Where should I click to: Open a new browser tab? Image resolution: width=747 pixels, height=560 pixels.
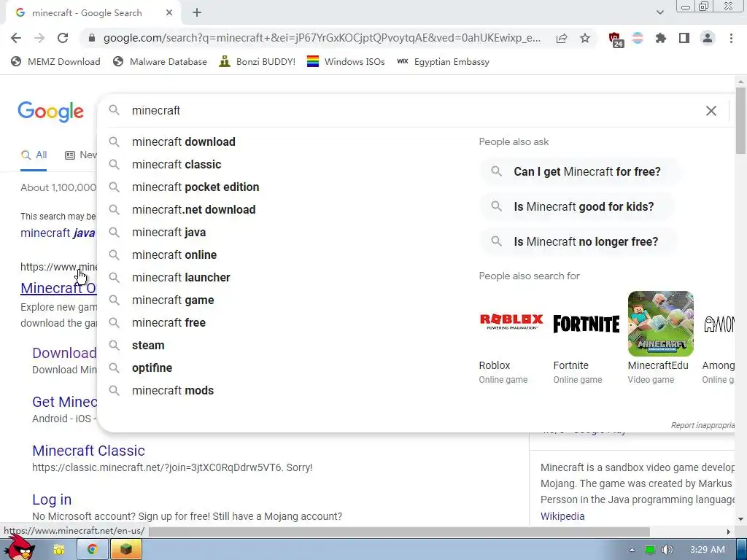pyautogui.click(x=197, y=13)
